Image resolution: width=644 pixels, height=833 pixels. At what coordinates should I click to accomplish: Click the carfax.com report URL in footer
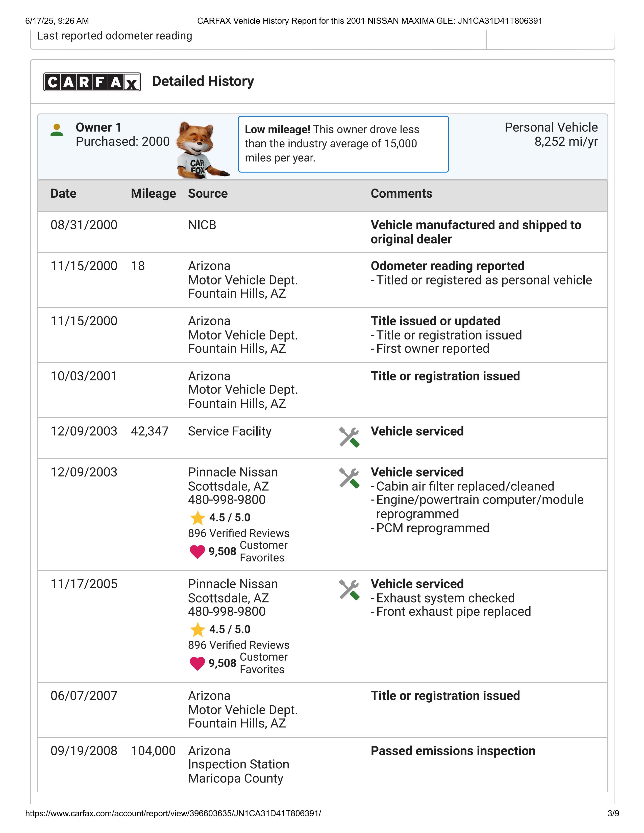(173, 813)
